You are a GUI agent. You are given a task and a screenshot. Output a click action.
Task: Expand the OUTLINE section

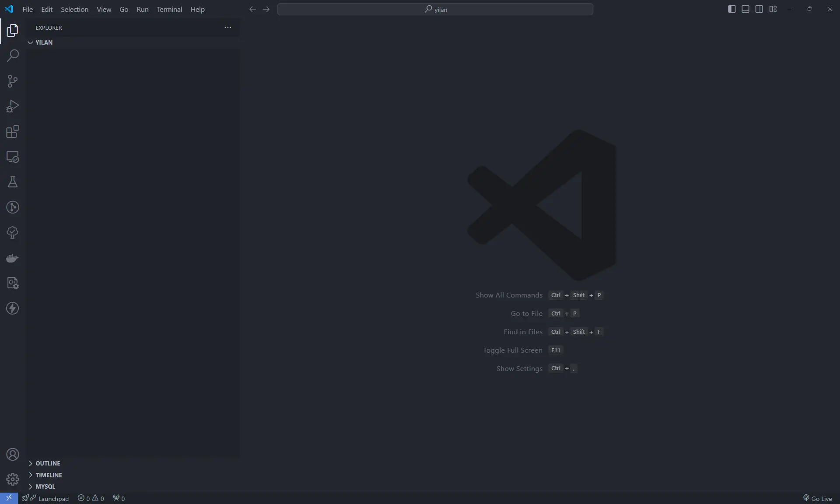(133, 463)
